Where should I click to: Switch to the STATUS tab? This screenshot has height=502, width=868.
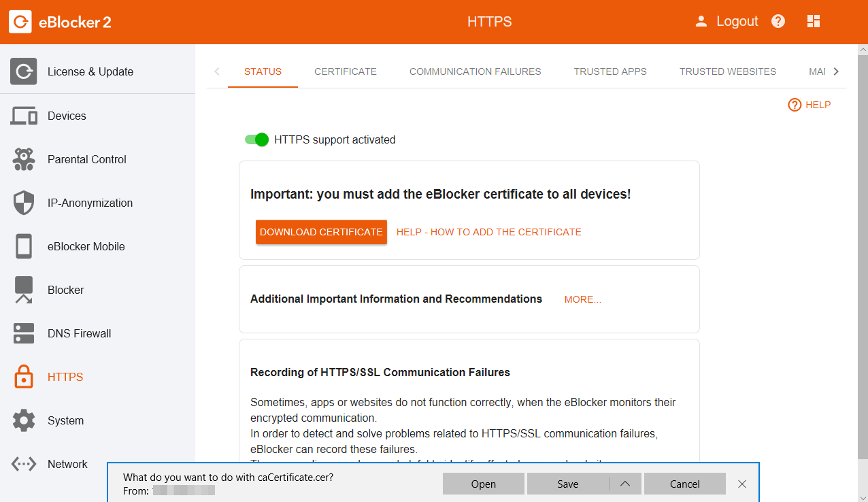pyautogui.click(x=263, y=71)
